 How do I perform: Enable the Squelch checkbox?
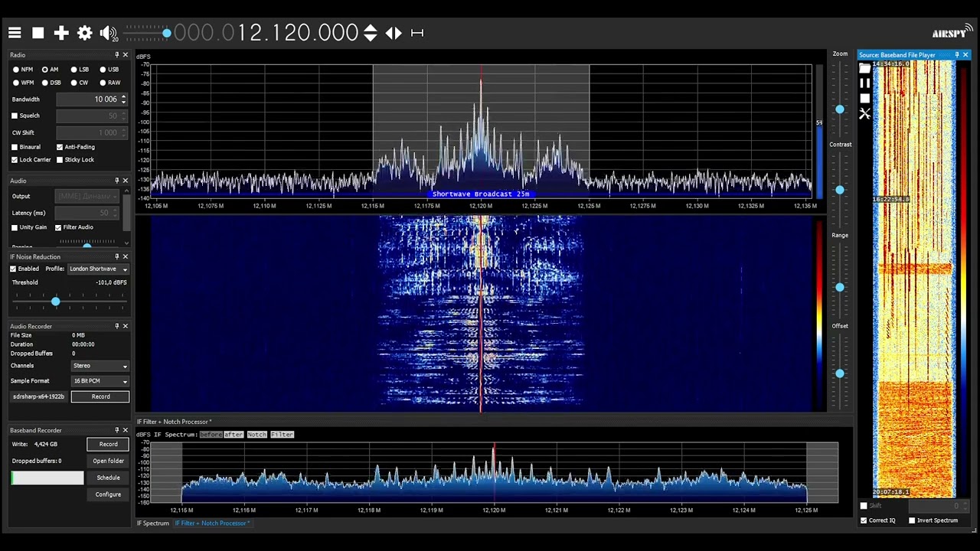(x=15, y=116)
